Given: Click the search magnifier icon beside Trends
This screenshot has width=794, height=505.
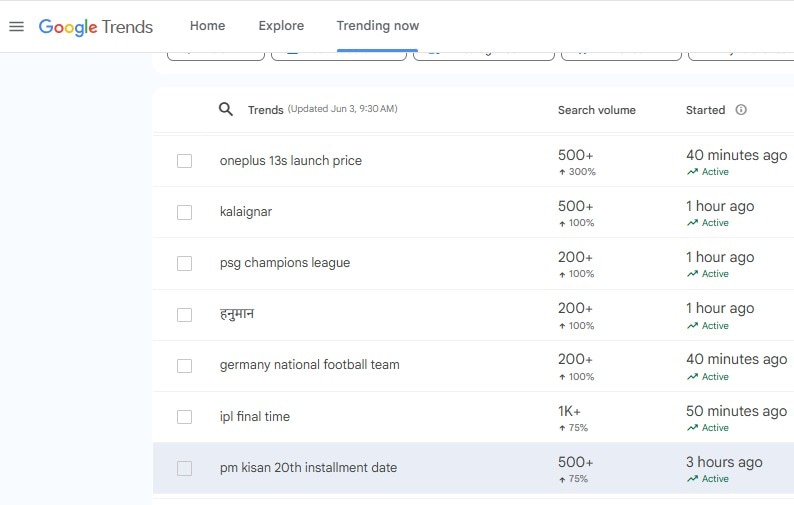Looking at the screenshot, I should click(x=226, y=109).
